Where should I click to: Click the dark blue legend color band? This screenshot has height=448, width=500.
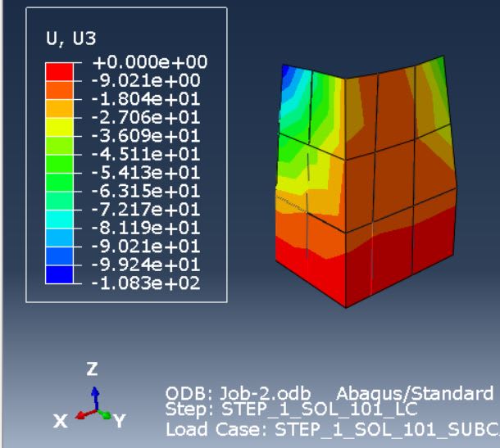[59, 274]
